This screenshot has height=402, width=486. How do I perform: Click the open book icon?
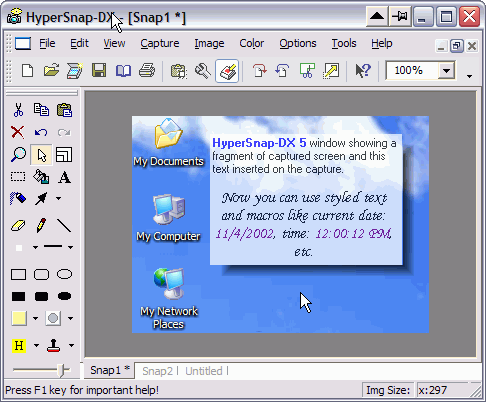point(123,71)
